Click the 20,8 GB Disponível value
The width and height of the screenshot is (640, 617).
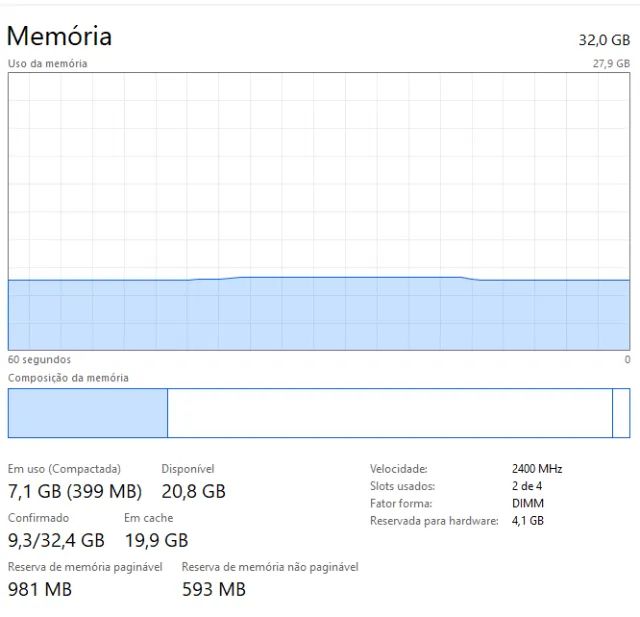(x=193, y=491)
